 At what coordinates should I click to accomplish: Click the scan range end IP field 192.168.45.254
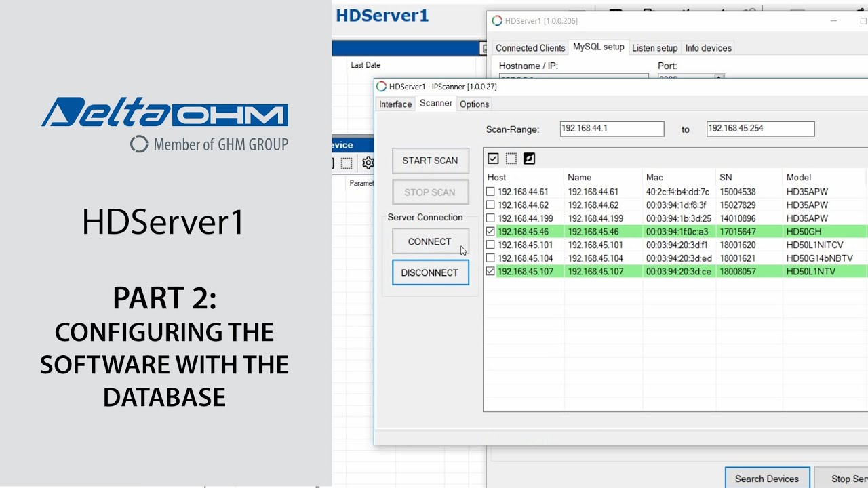[760, 129]
